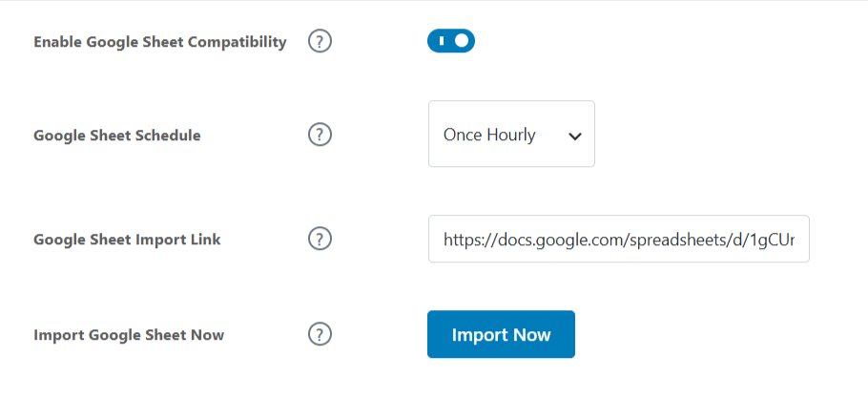Click the chevron arrow in the schedule dropdown
The width and height of the screenshot is (868, 399).
(575, 136)
